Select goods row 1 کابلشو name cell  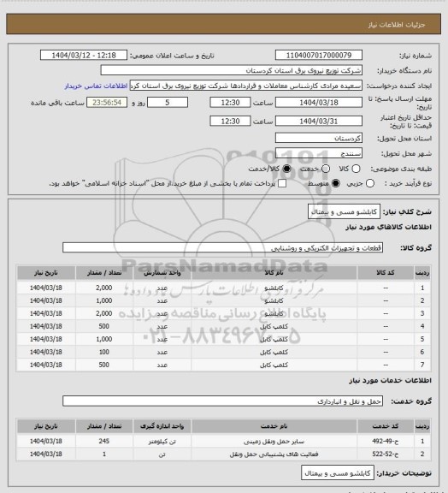[x=274, y=288]
